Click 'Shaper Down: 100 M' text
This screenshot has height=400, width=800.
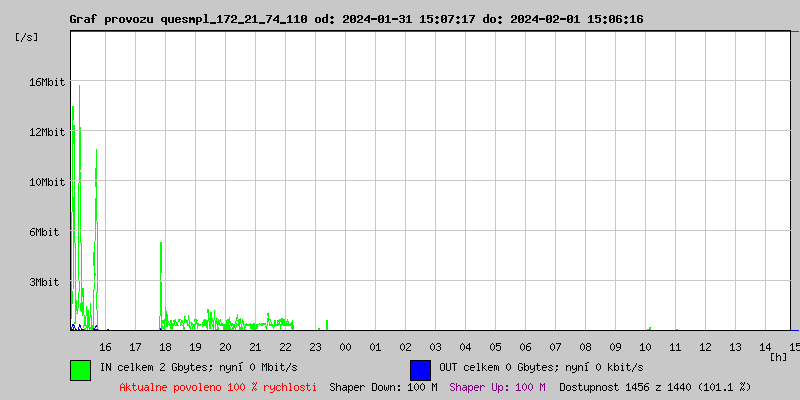click(x=384, y=387)
